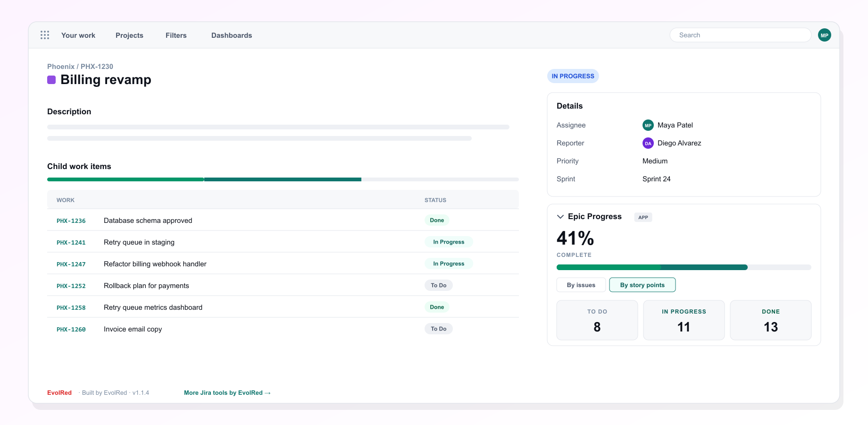Open issue key PHX-1241
Viewport: 868px width, 425px height.
click(71, 242)
